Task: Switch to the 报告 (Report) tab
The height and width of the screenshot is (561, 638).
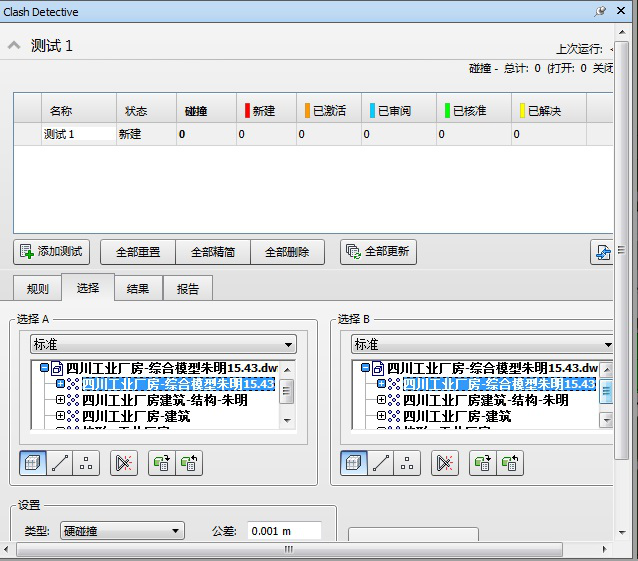Action: click(188, 288)
